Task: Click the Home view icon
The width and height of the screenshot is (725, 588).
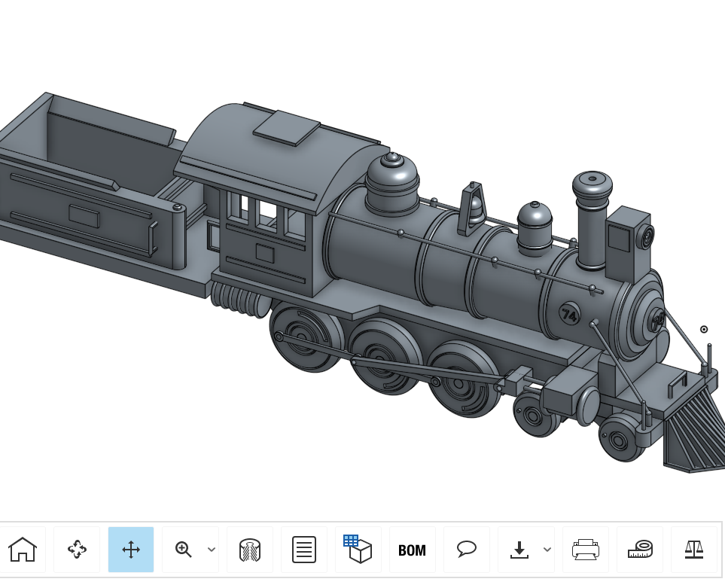Action: (x=23, y=550)
